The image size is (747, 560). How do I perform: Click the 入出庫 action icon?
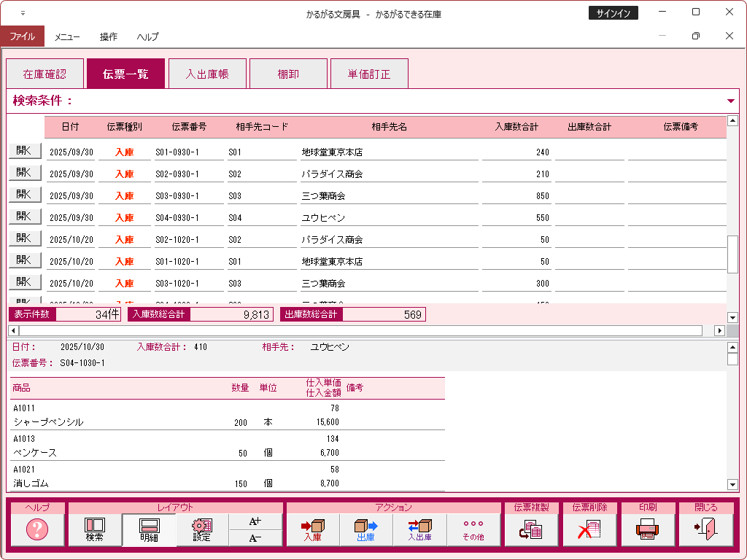point(419,530)
